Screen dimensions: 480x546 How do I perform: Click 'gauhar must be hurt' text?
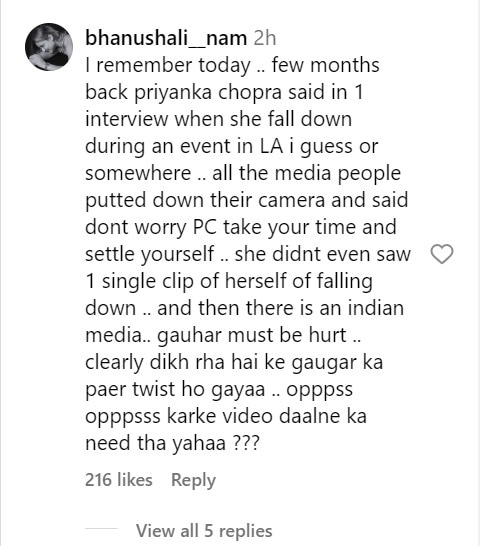click(252, 335)
